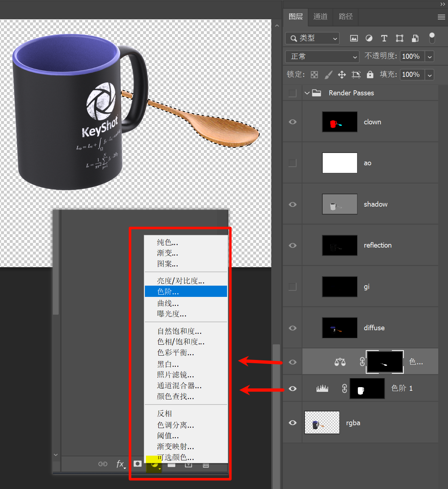This screenshot has height=489, width=448.
Task: Choose 色阶... from adjustment menu
Action: [186, 291]
